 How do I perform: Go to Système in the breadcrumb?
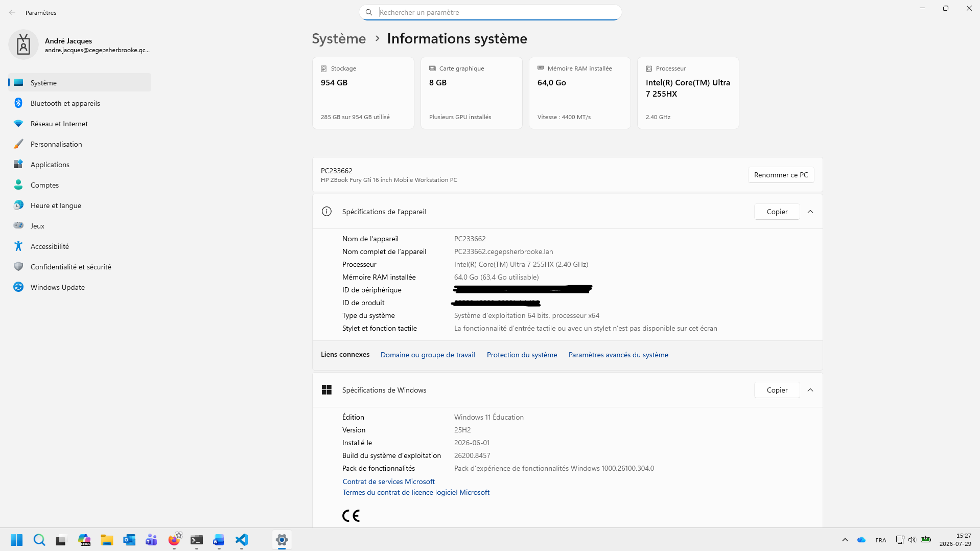(x=339, y=38)
